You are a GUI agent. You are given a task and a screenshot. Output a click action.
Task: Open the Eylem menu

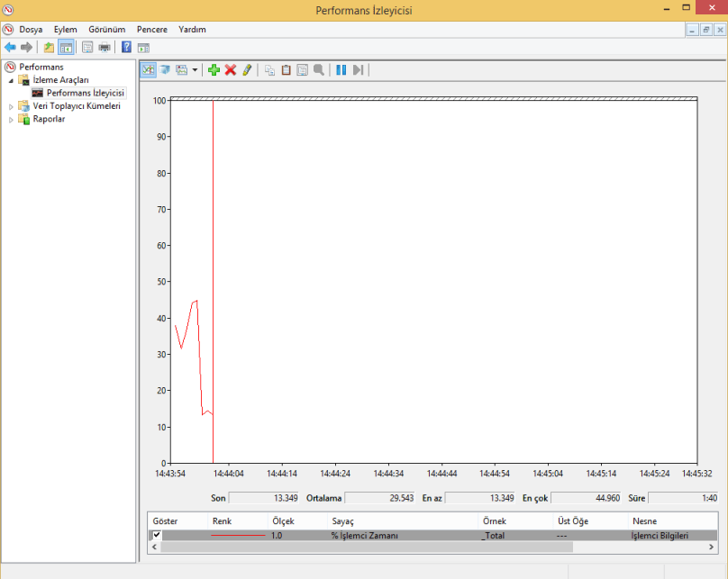tap(65, 29)
